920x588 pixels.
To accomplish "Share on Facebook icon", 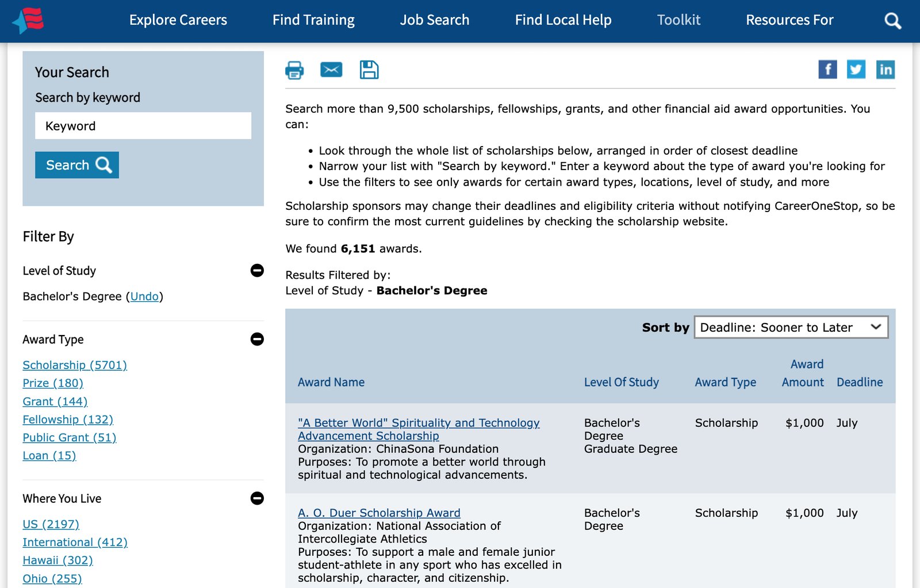I will [827, 70].
